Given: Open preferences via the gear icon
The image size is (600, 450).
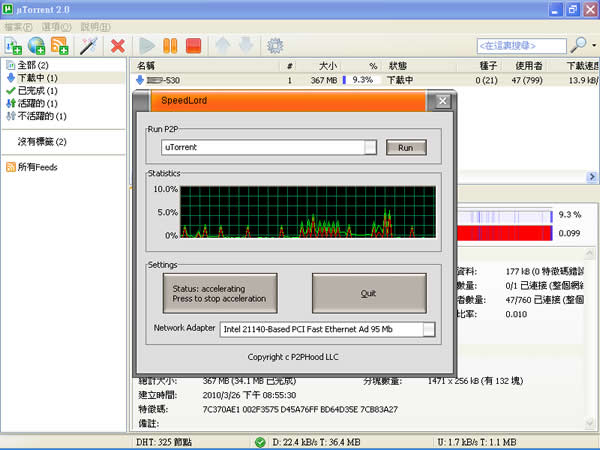Looking at the screenshot, I should (275, 45).
